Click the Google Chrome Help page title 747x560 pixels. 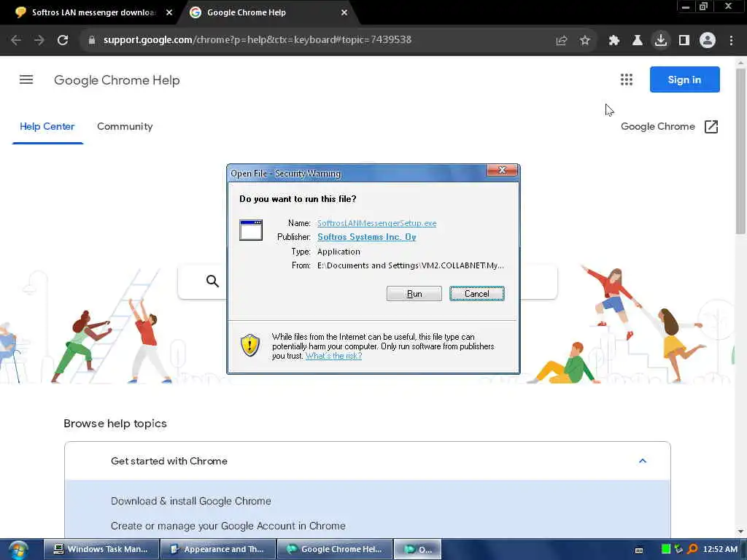pos(117,80)
